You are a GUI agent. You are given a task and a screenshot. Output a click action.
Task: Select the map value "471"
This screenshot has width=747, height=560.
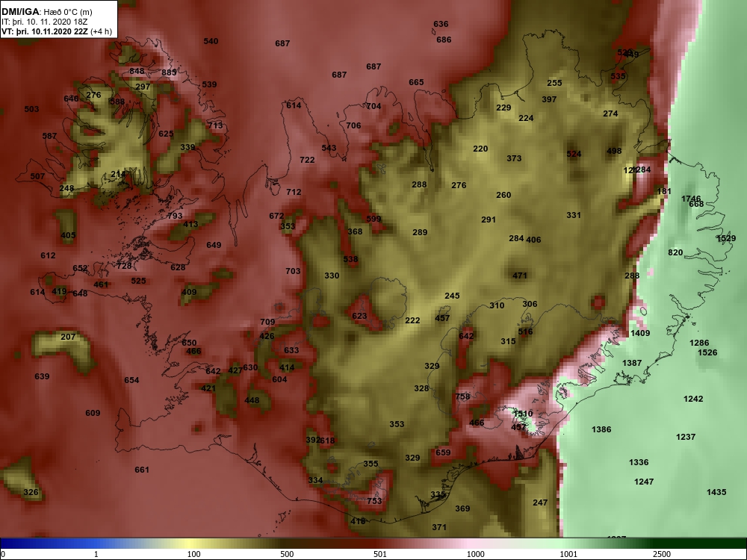pyautogui.click(x=519, y=276)
